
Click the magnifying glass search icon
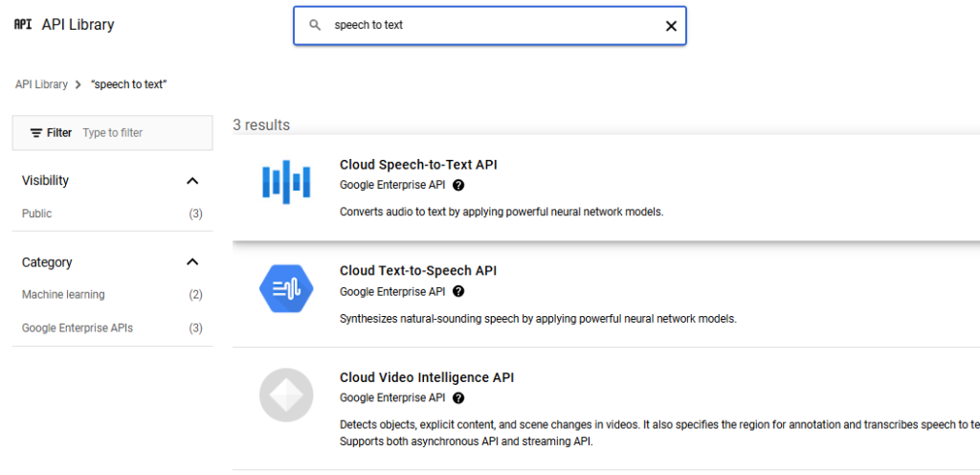coord(315,26)
